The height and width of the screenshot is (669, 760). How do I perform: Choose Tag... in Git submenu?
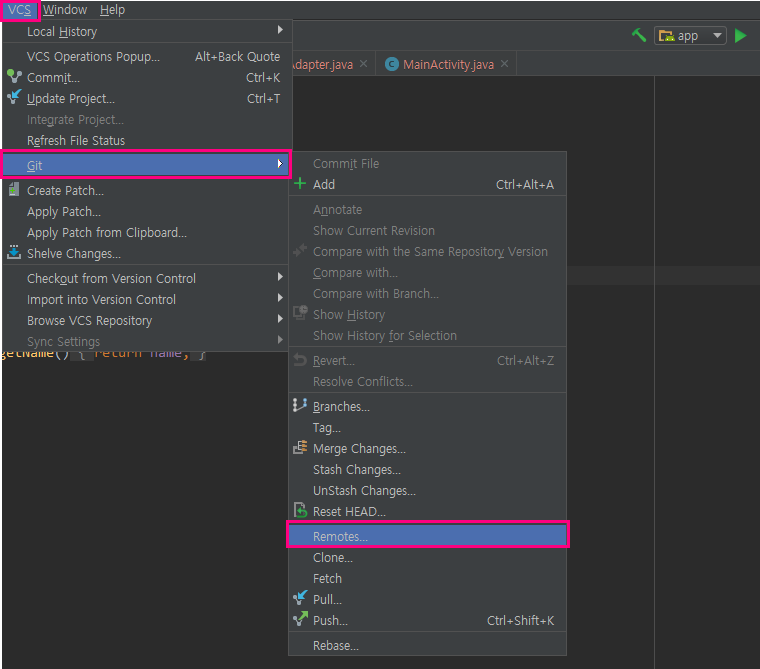[x=428, y=428]
